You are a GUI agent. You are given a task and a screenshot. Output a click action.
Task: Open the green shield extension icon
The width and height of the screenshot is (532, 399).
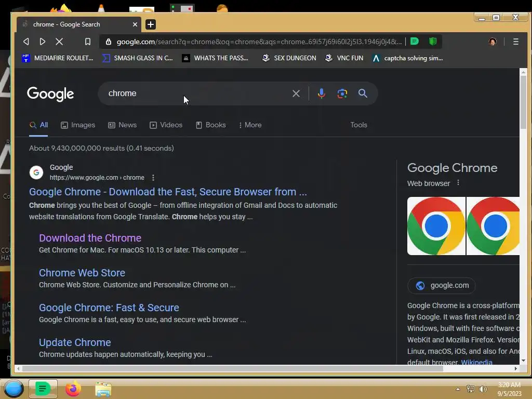433,42
